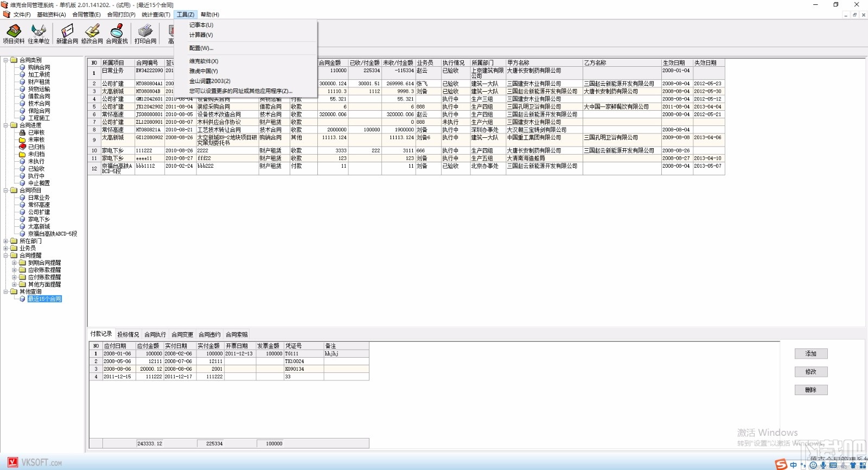868x470 pixels.
Task: Select project 日常业务 in tree
Action: tap(39, 198)
